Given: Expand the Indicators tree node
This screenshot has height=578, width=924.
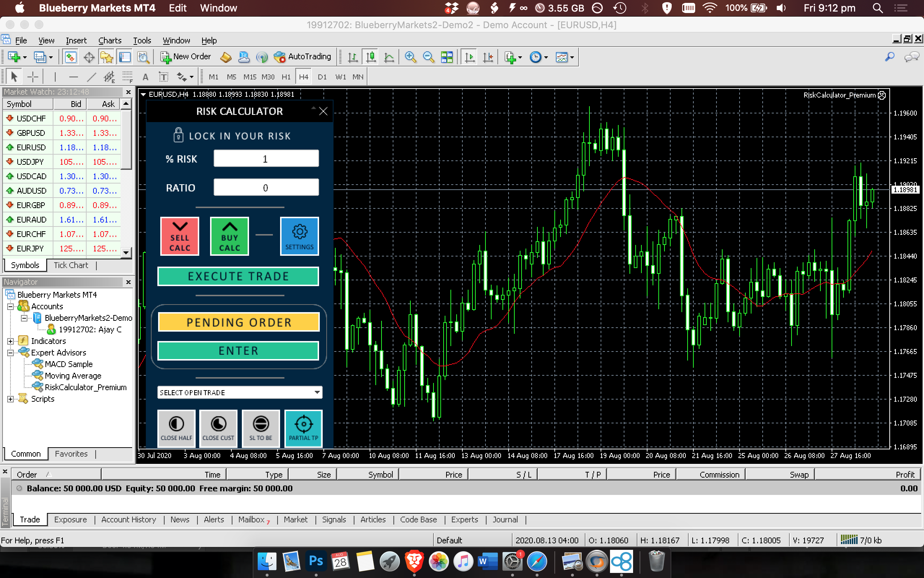Looking at the screenshot, I should click(x=11, y=341).
